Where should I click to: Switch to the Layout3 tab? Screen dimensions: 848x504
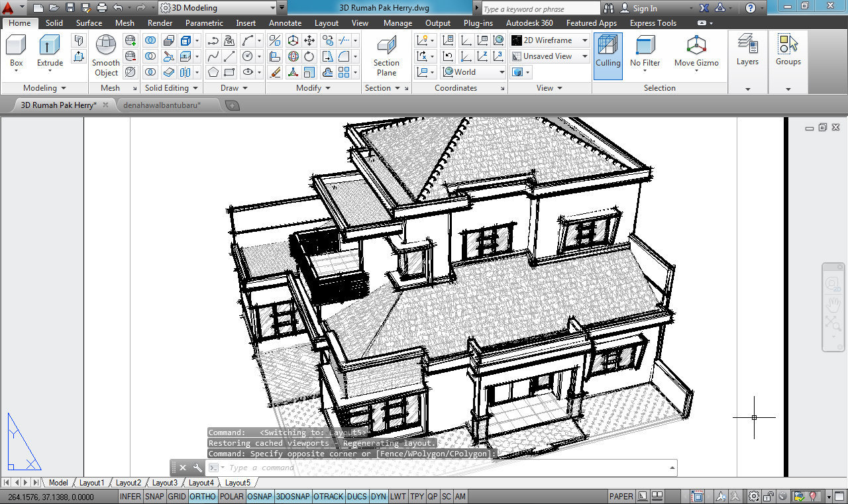pos(165,483)
